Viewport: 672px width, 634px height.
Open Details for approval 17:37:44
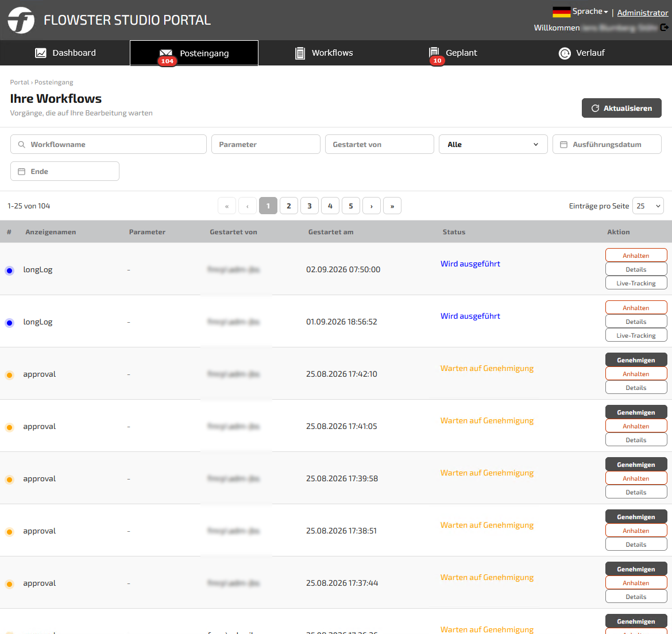(636, 597)
